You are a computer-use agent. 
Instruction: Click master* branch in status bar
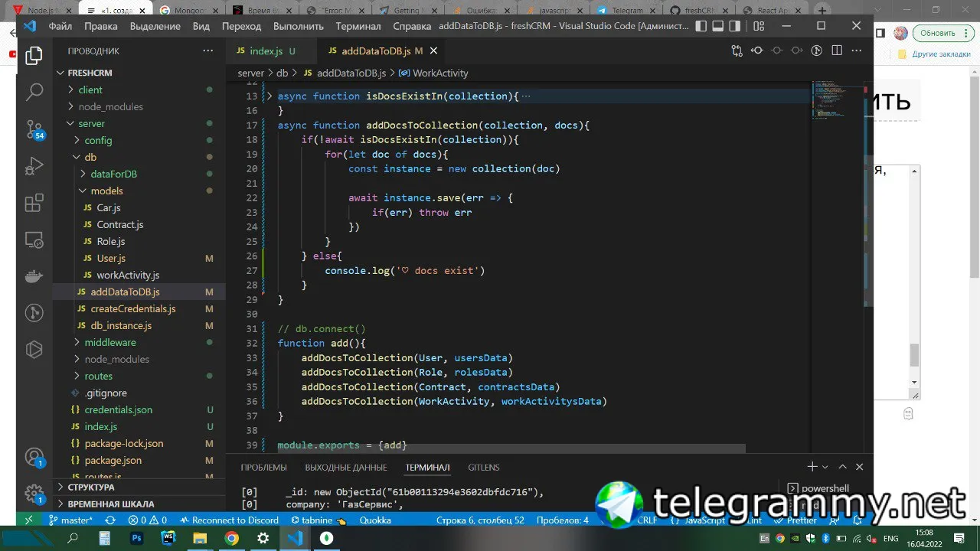70,520
